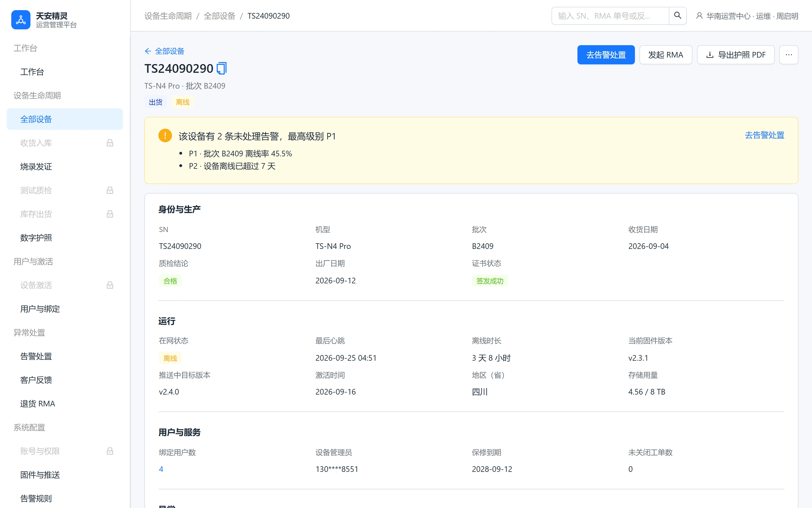Open 告警处置 in the sidebar
Image resolution: width=812 pixels, height=508 pixels.
click(65, 356)
